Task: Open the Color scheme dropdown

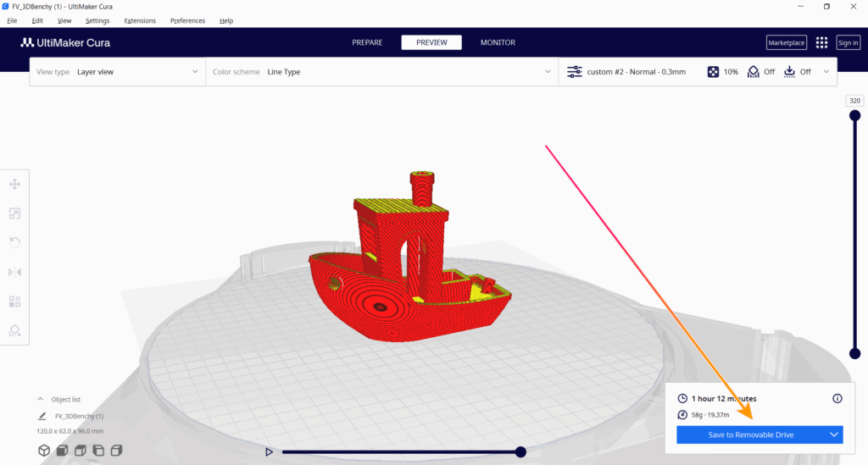Action: pyautogui.click(x=382, y=72)
